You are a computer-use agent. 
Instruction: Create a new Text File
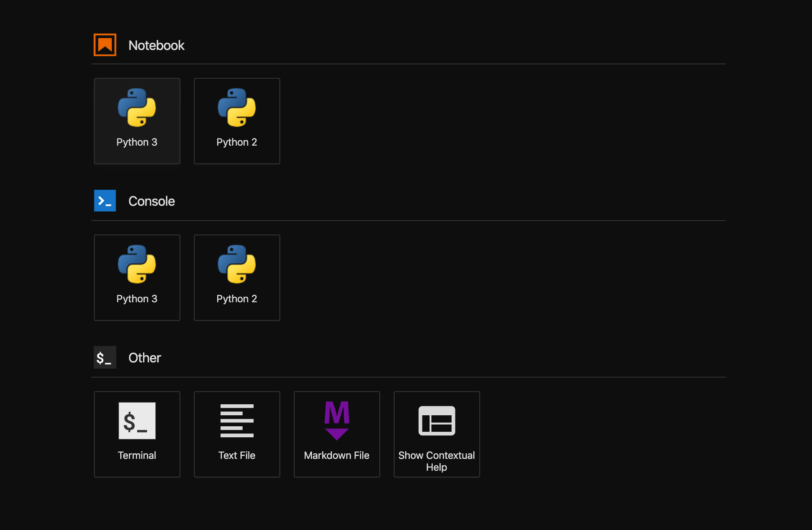pyautogui.click(x=237, y=434)
